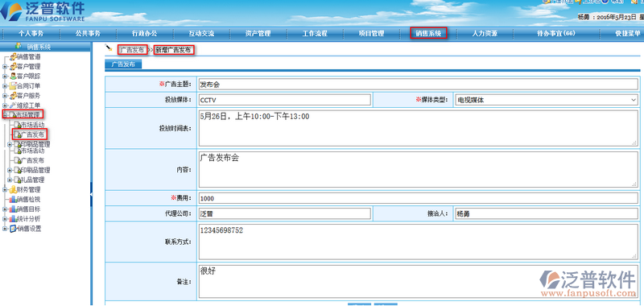Open the 销售系统 menu
This screenshot has height=306, width=644.
pyautogui.click(x=428, y=34)
